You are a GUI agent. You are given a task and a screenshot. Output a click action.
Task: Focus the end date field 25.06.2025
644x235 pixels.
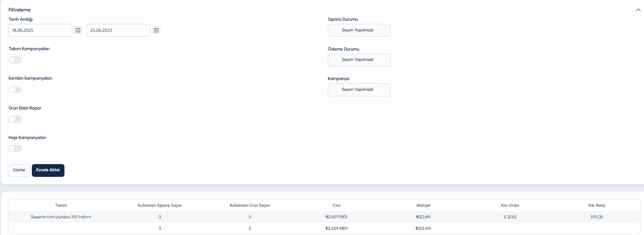[119, 30]
